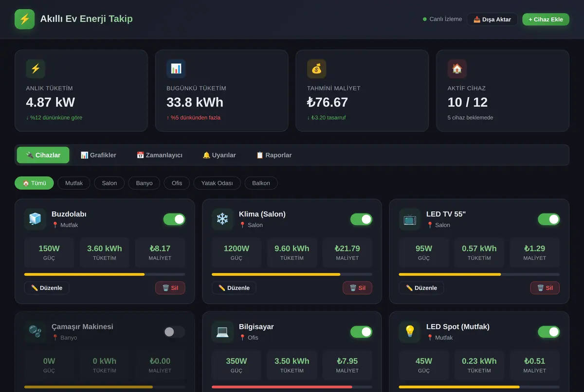
Task: Turn off the Buzdolabı power switch
Action: point(174,219)
